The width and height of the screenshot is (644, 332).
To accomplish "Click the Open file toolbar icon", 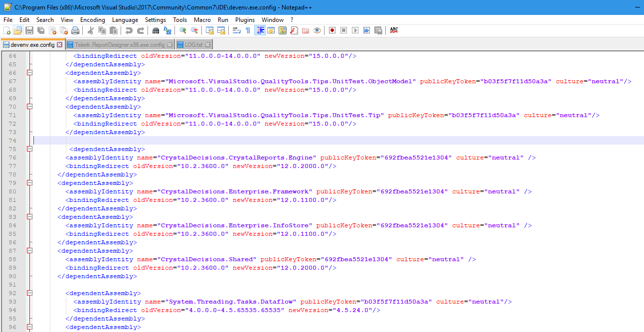I will 18,30.
